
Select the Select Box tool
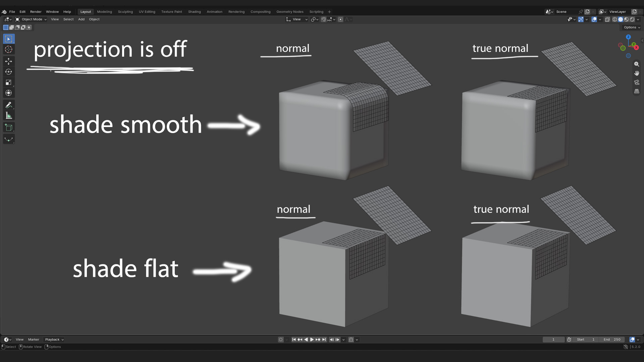tap(9, 39)
